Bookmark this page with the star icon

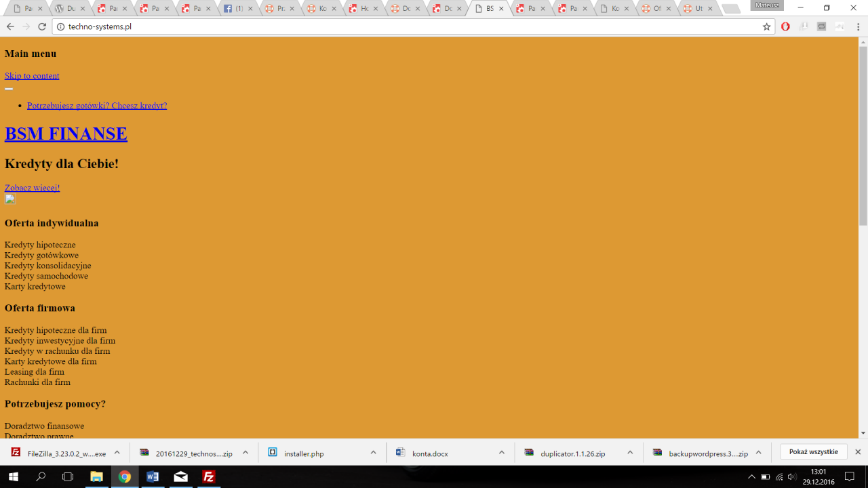click(x=766, y=26)
